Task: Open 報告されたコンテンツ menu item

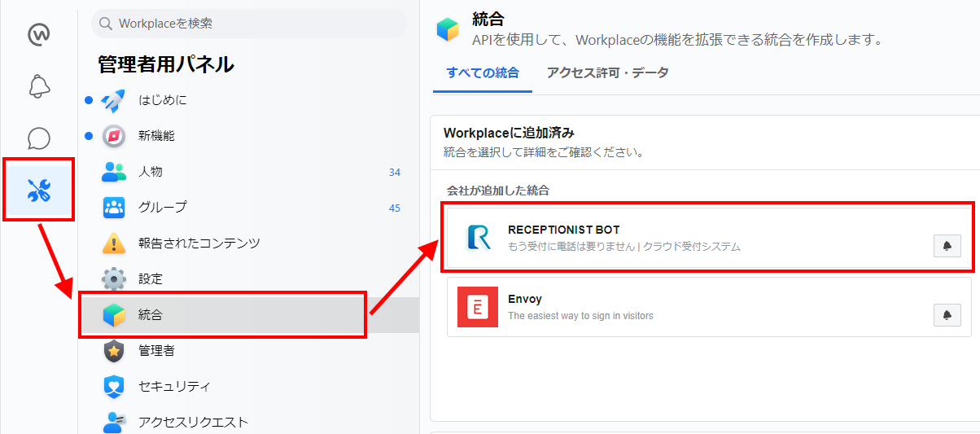Action: click(248, 243)
